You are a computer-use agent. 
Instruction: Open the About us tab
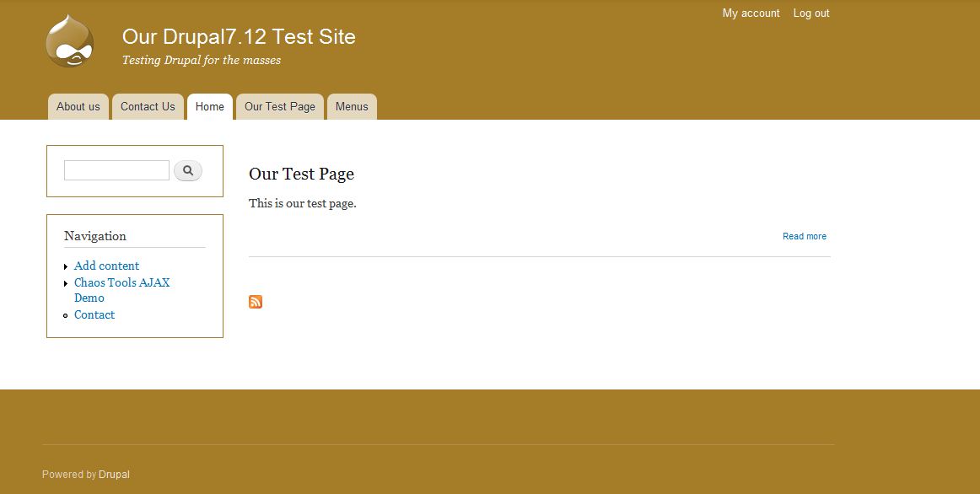[x=78, y=107]
